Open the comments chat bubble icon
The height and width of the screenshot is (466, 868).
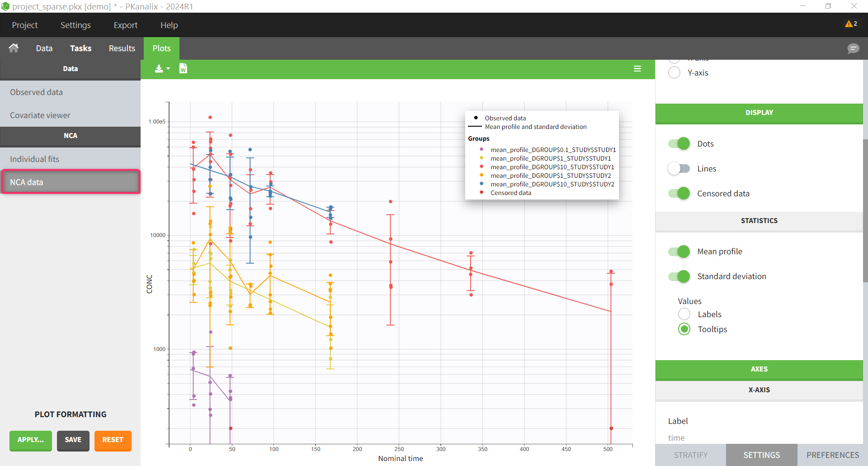click(853, 48)
